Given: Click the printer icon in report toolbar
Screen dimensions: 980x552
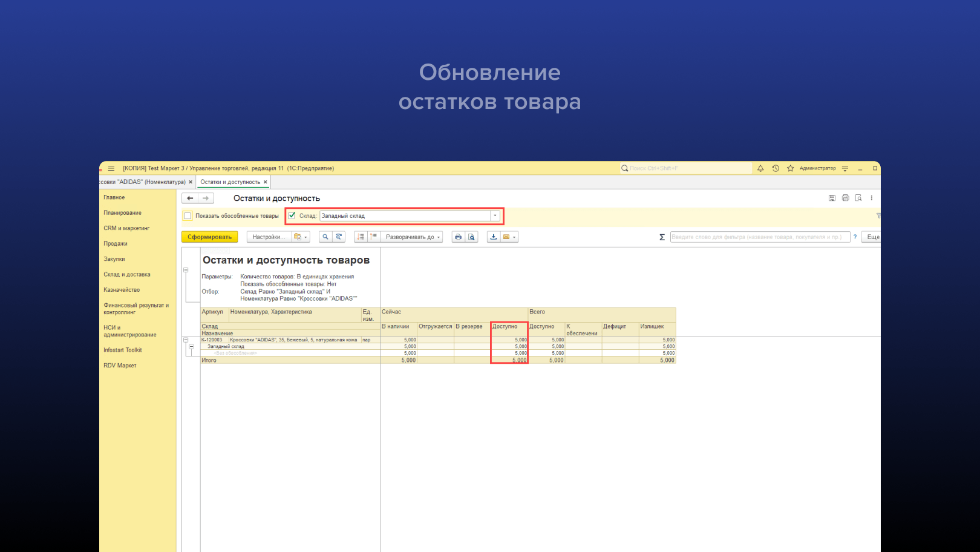Looking at the screenshot, I should coord(458,237).
